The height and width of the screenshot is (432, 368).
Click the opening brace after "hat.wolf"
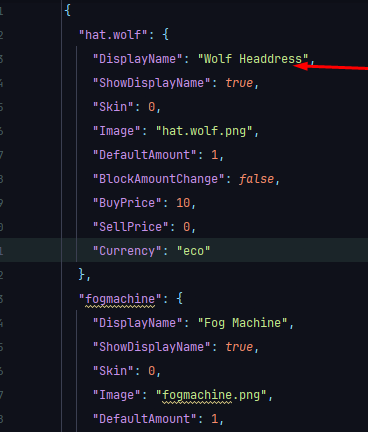point(166,35)
